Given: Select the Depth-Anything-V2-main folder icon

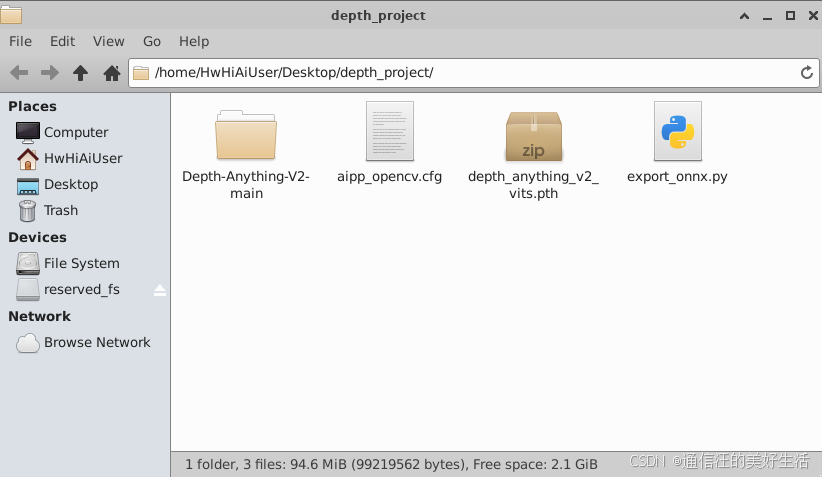Looking at the screenshot, I should pyautogui.click(x=246, y=134).
